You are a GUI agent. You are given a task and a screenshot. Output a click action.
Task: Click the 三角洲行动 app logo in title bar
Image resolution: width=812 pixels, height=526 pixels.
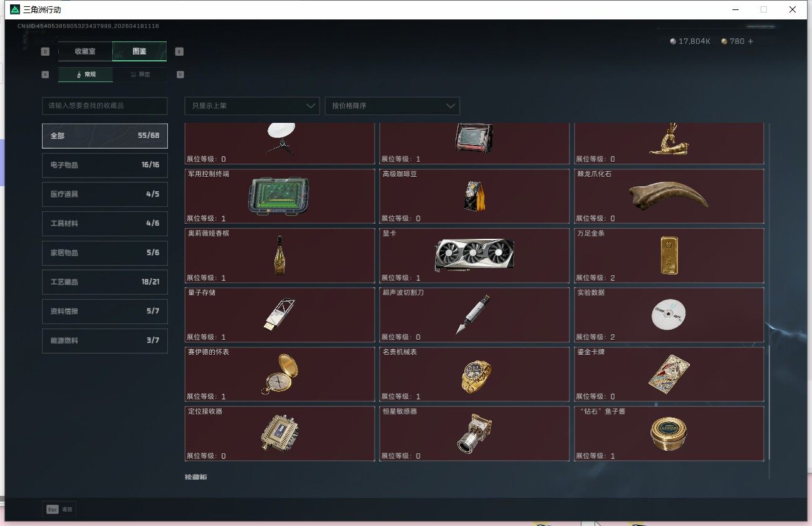(15, 9)
